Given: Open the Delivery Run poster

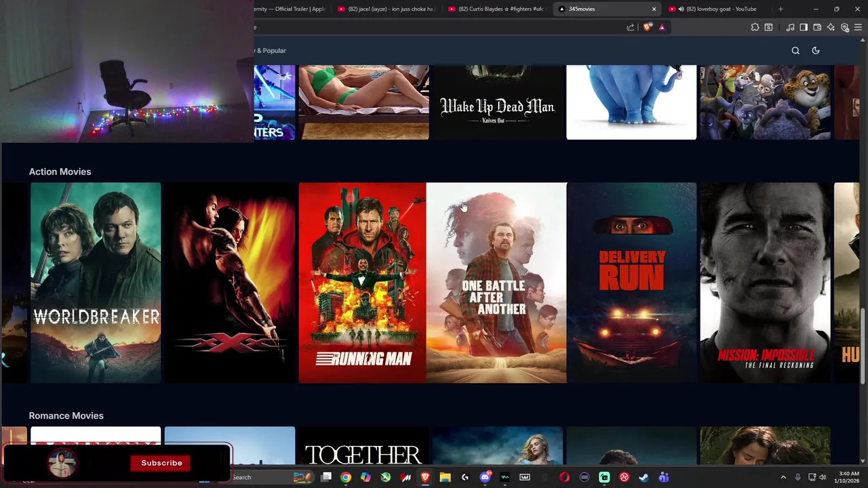Looking at the screenshot, I should pos(631,283).
